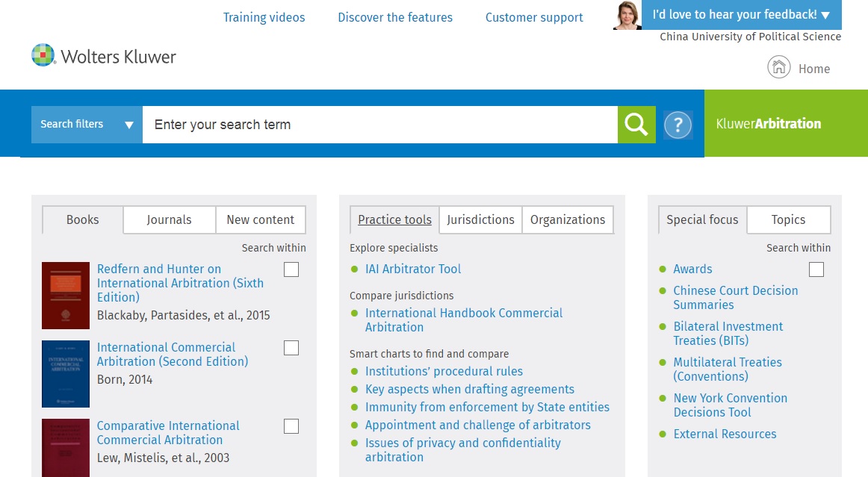Switch to the New content tab

(260, 219)
